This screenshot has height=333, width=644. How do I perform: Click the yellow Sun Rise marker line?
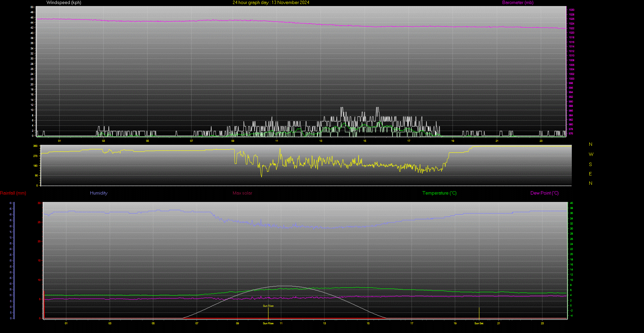coord(268,313)
